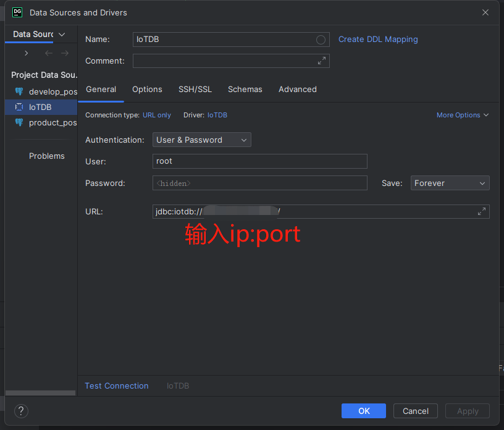Open the Authentication User & Password dropdown
The height and width of the screenshot is (430, 504).
click(202, 140)
